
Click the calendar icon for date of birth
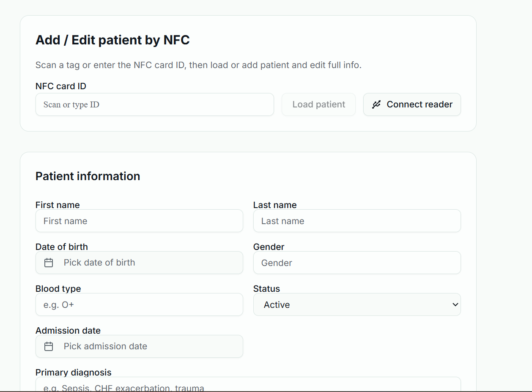(x=49, y=263)
